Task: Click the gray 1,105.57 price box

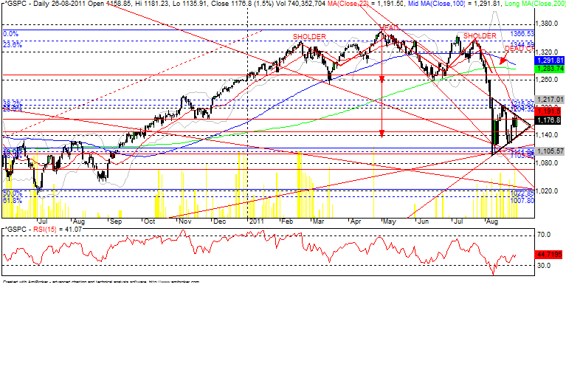Action: click(550, 151)
